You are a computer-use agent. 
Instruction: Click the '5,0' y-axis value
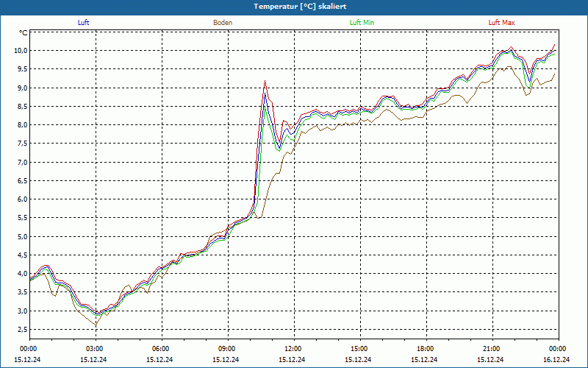[22, 236]
